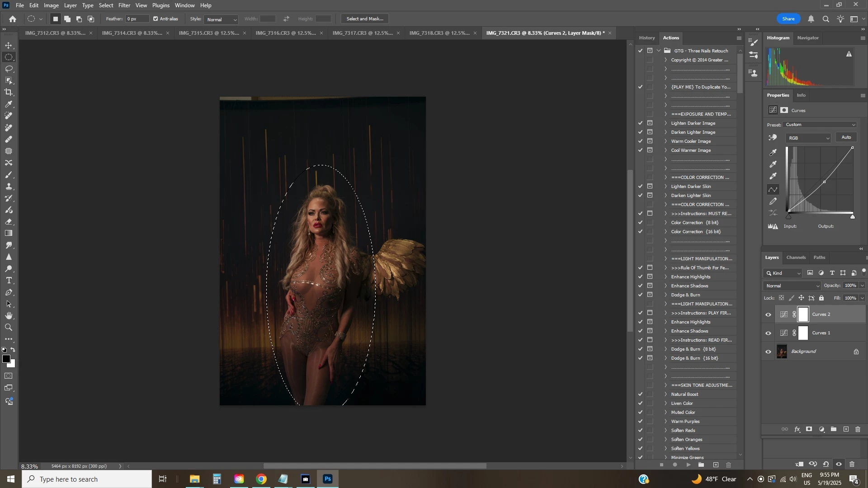Hide the Curves 2 layer

769,315
